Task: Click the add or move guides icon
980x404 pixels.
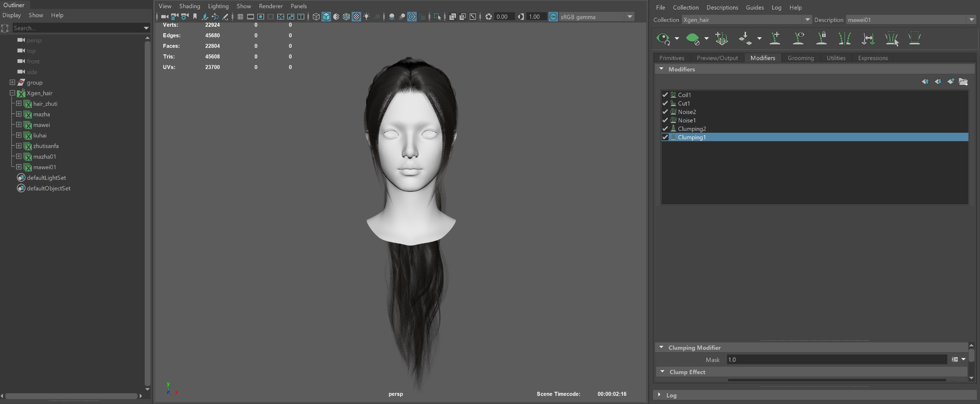Action: coord(775,38)
